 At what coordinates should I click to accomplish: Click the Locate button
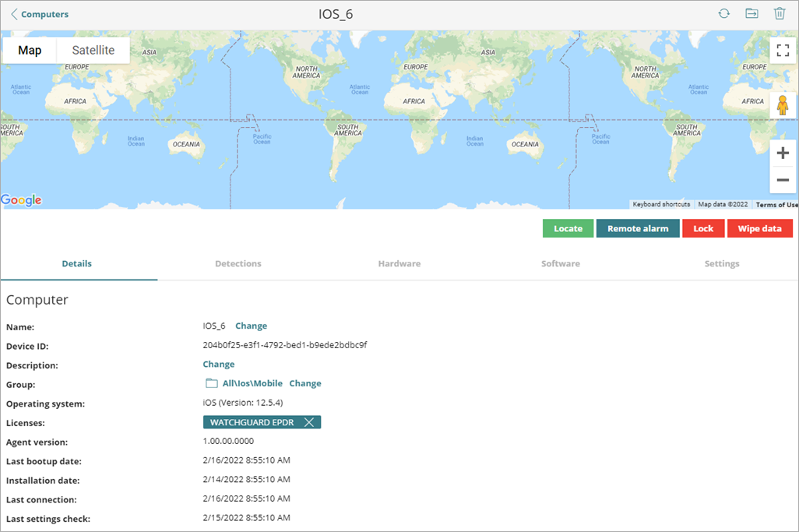pos(568,227)
